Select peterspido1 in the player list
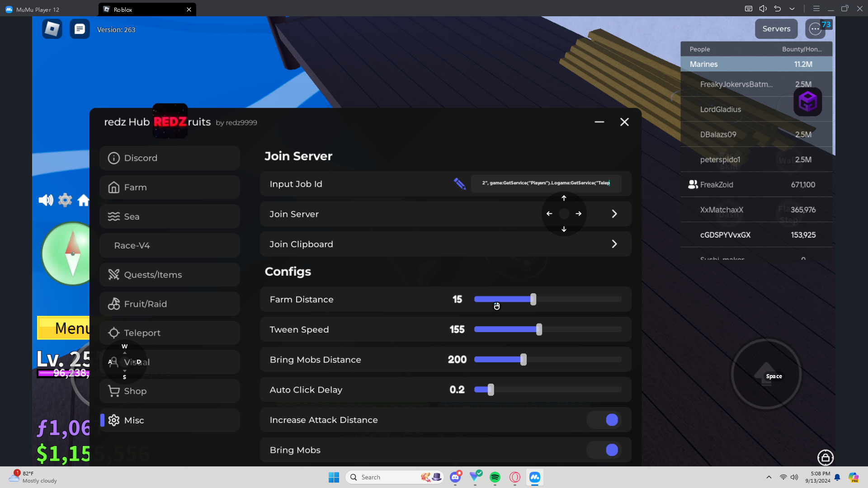The height and width of the screenshot is (488, 868). click(x=756, y=160)
